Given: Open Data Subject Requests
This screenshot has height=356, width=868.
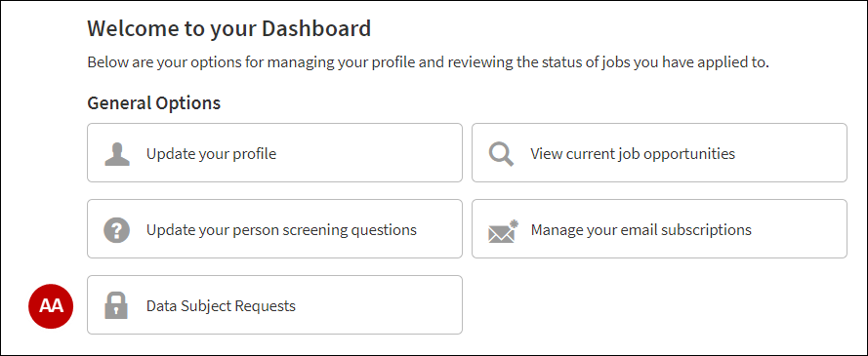Looking at the screenshot, I should click(221, 305).
